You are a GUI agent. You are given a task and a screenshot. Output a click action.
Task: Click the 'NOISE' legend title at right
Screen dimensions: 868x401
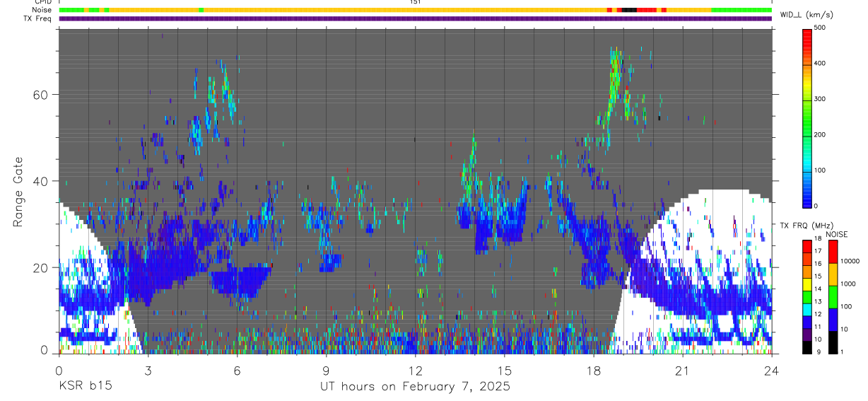point(836,234)
